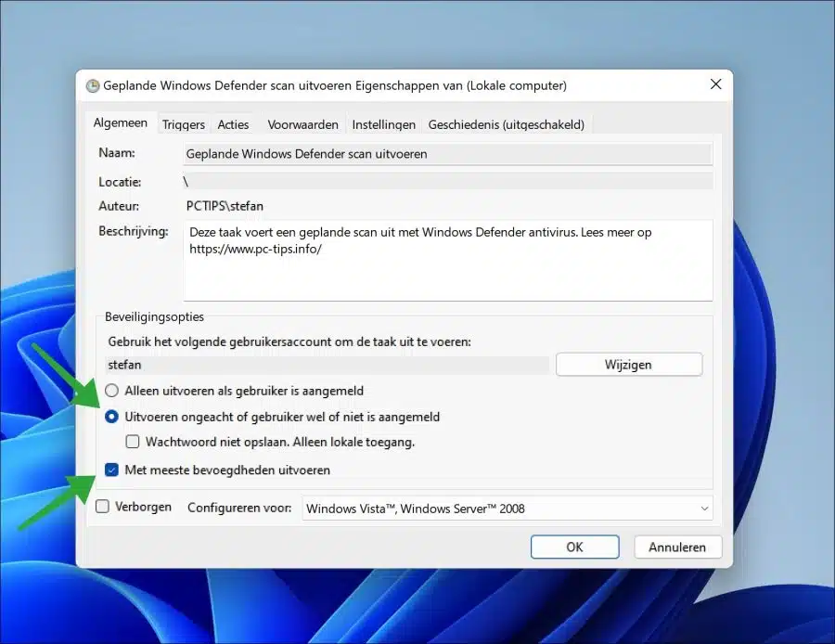
Task: Switch to the Algemeen tab
Action: (121, 123)
